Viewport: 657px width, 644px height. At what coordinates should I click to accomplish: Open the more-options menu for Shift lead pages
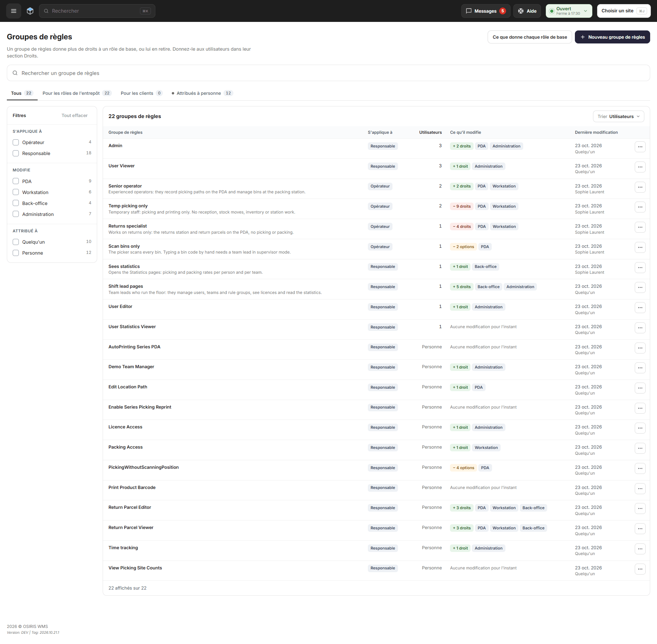pyautogui.click(x=640, y=287)
